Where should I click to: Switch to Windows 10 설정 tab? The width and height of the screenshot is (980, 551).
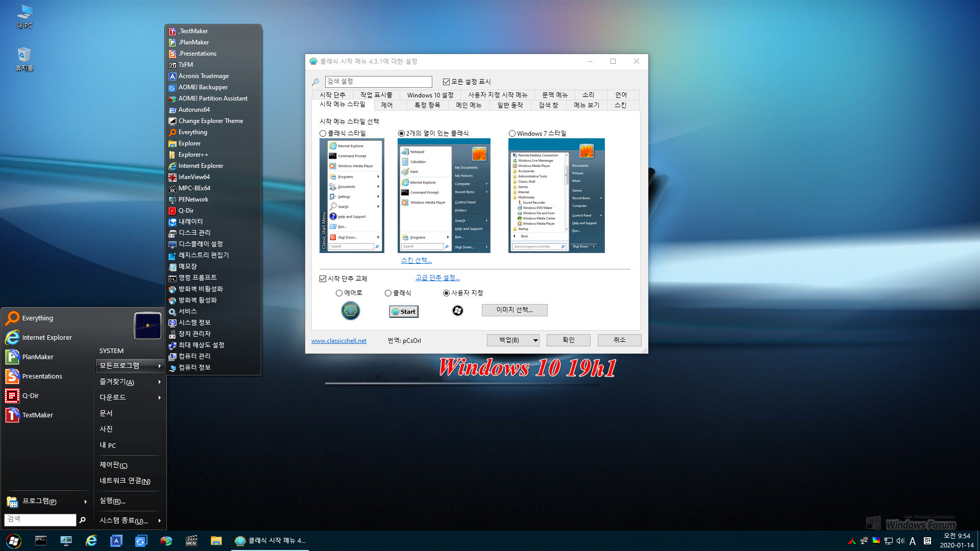(430, 95)
